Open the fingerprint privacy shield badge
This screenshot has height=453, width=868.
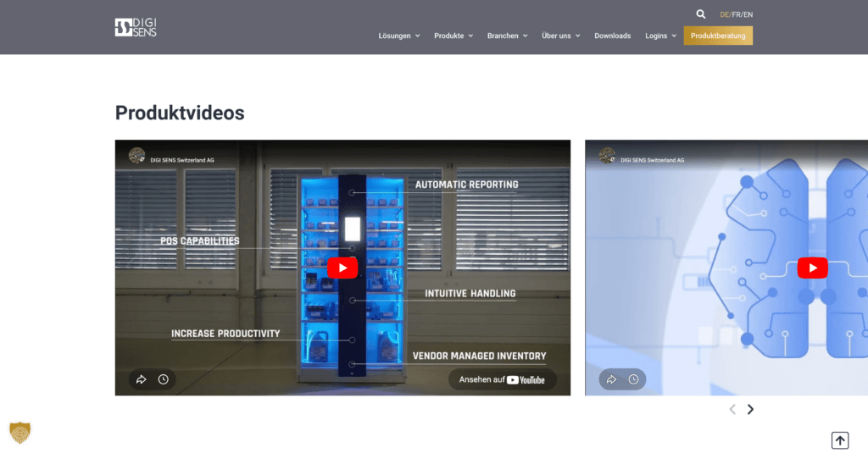coord(20,433)
